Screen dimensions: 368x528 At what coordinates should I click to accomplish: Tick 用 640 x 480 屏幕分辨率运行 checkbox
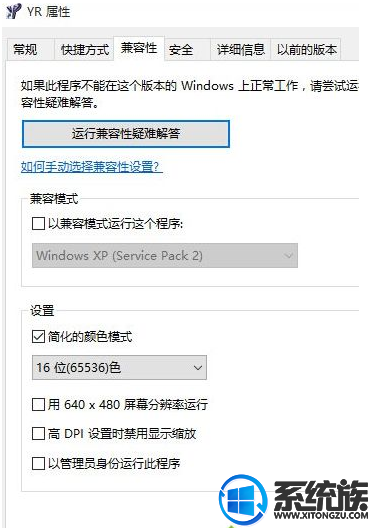pyautogui.click(x=38, y=404)
